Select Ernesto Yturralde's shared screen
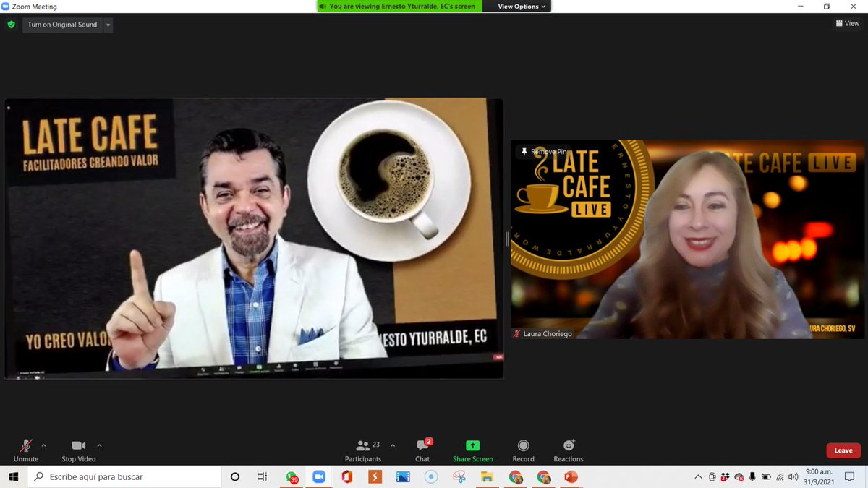Screen dimensions: 868x488 pos(254,239)
